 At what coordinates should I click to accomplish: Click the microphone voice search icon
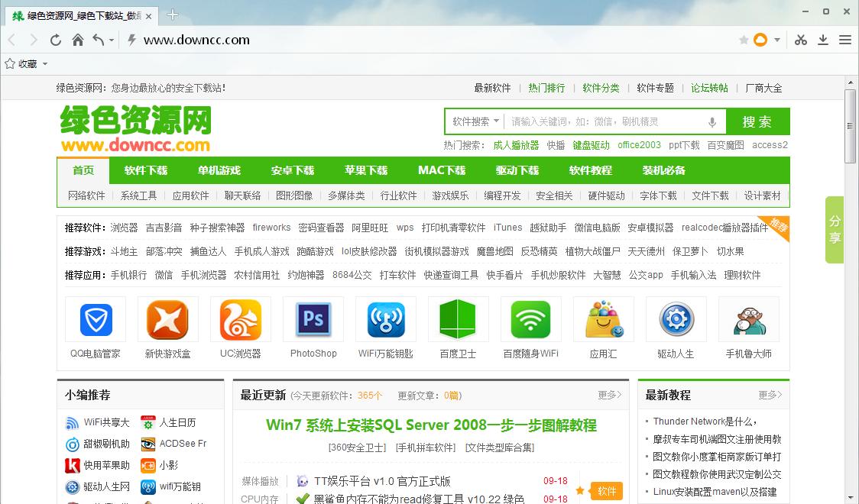pyautogui.click(x=712, y=122)
